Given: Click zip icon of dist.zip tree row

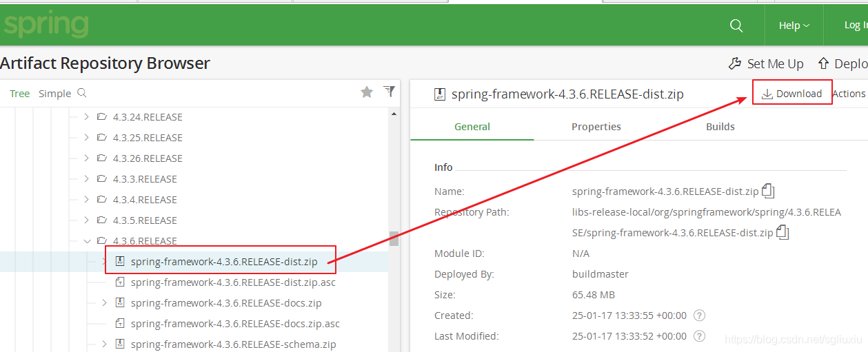Looking at the screenshot, I should pos(119,262).
